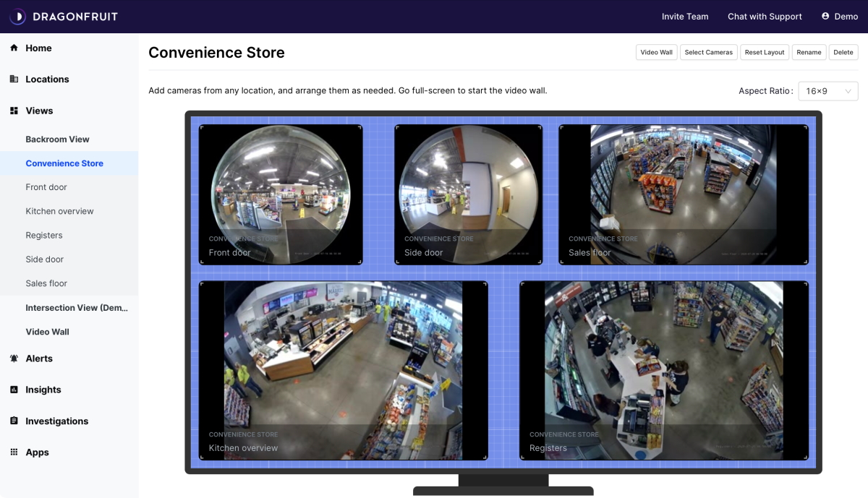
Task: Expand the Aspect Ratio 16×9 dropdown
Action: [x=827, y=91]
